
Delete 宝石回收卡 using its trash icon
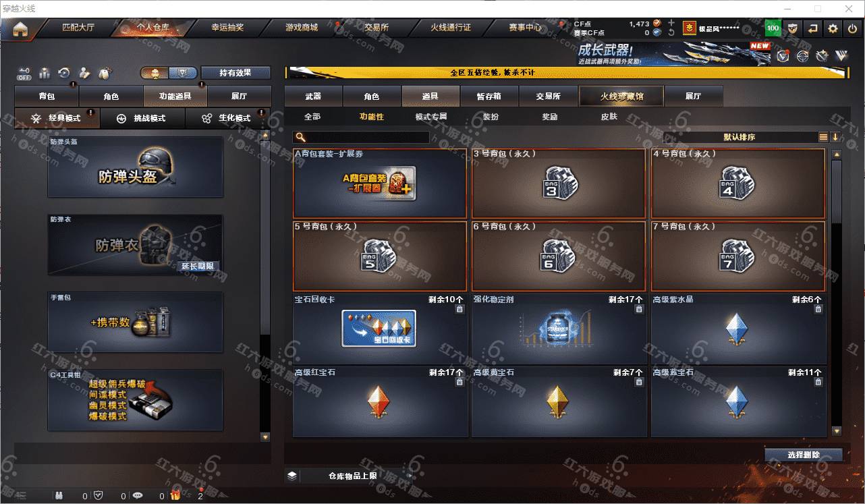pos(459,309)
